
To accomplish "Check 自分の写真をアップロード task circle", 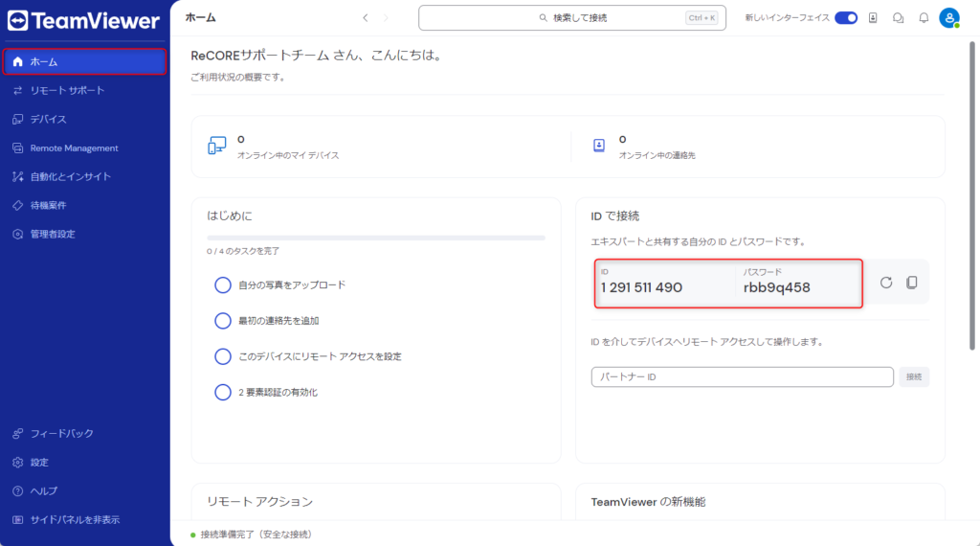I will [222, 285].
